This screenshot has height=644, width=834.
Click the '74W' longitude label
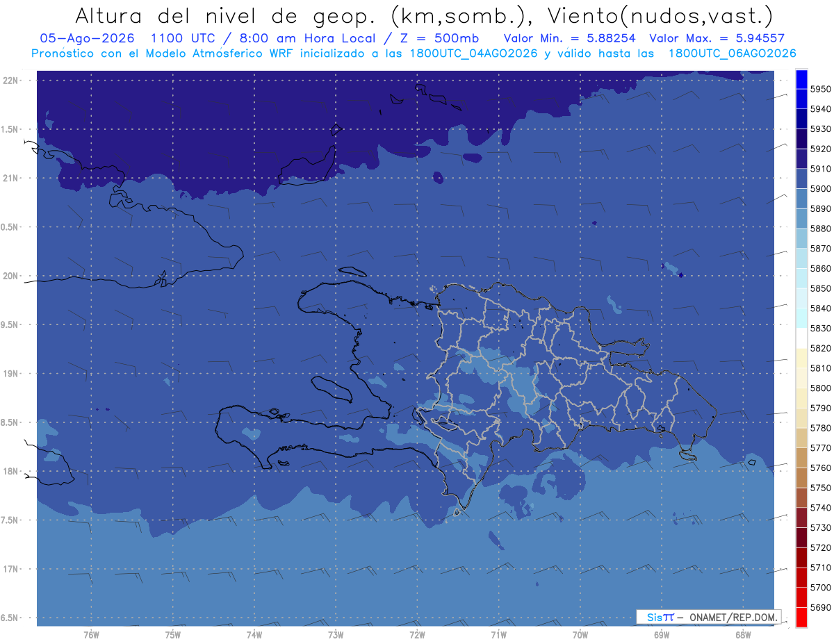pos(254,635)
